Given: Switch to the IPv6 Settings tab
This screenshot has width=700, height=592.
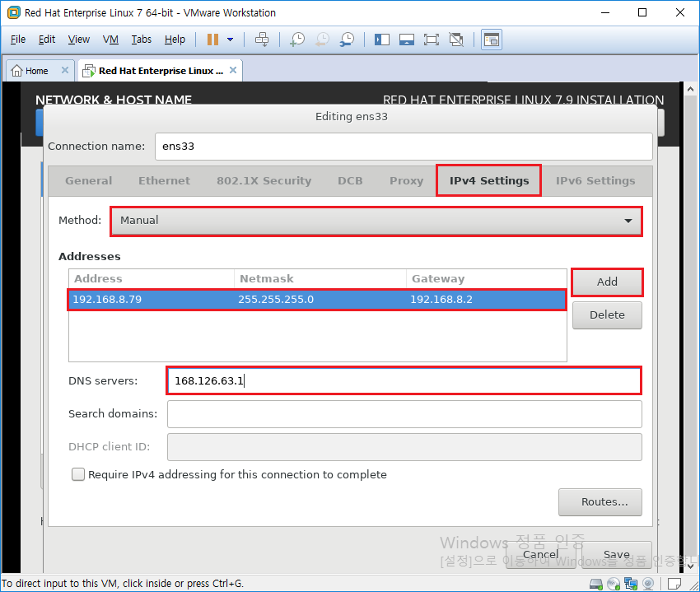Looking at the screenshot, I should click(595, 181).
